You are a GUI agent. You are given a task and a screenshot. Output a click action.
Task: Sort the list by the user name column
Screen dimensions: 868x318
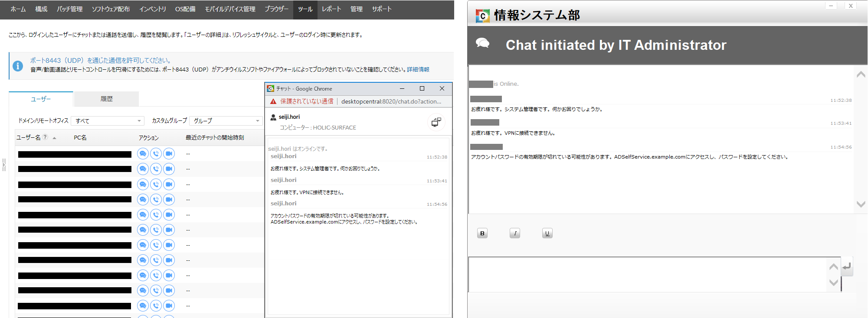[x=29, y=137]
